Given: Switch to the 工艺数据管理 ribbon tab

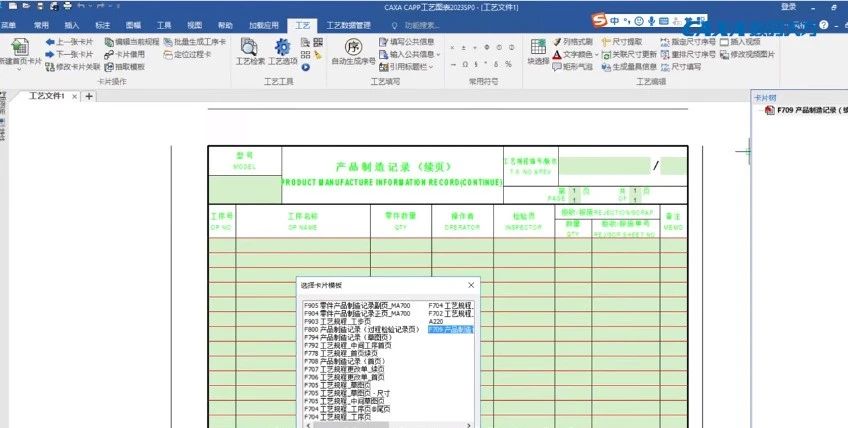Looking at the screenshot, I should pyautogui.click(x=349, y=24).
